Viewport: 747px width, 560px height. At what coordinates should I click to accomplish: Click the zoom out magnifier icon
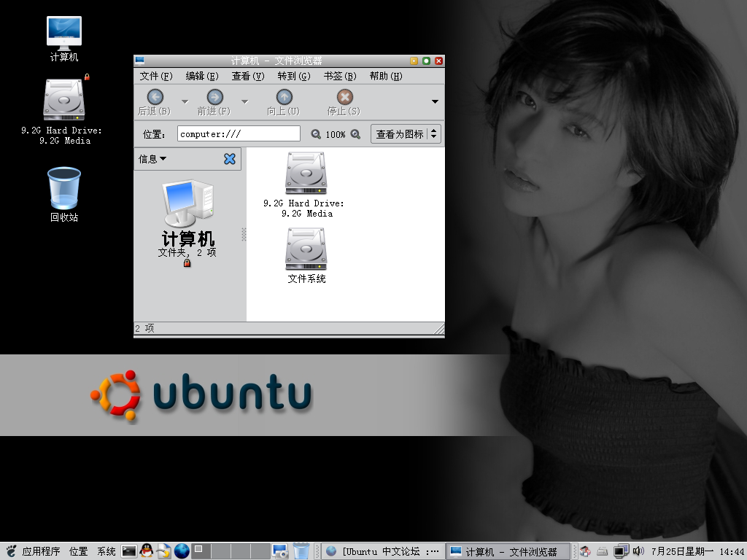(x=316, y=134)
